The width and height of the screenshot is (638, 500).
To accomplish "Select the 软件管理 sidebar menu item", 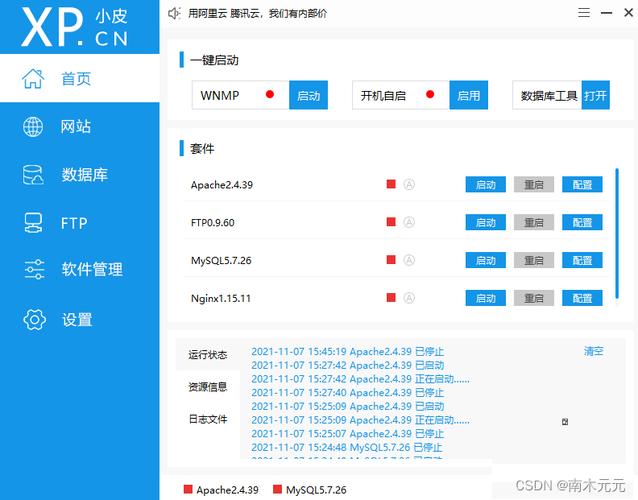I will point(80,269).
